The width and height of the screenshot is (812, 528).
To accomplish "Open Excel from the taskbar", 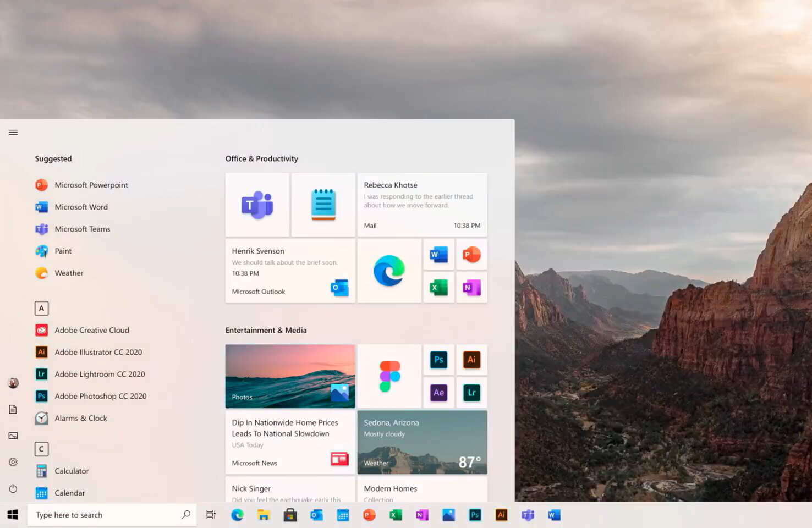I will 396,515.
